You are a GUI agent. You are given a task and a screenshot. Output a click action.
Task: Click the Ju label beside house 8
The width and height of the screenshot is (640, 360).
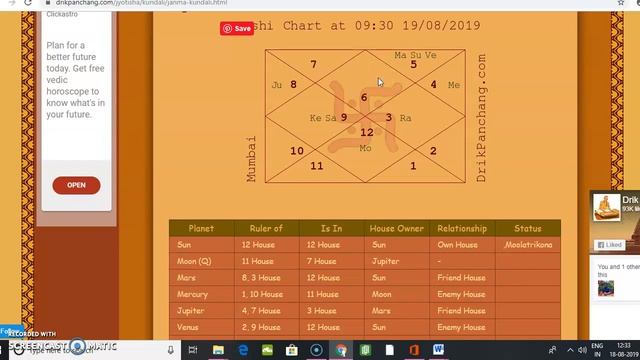pos(277,85)
